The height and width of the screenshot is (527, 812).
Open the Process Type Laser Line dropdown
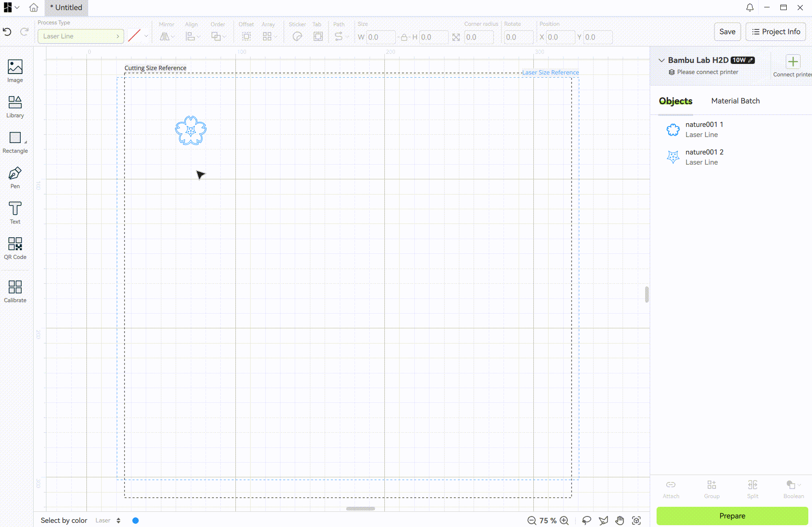(x=80, y=36)
